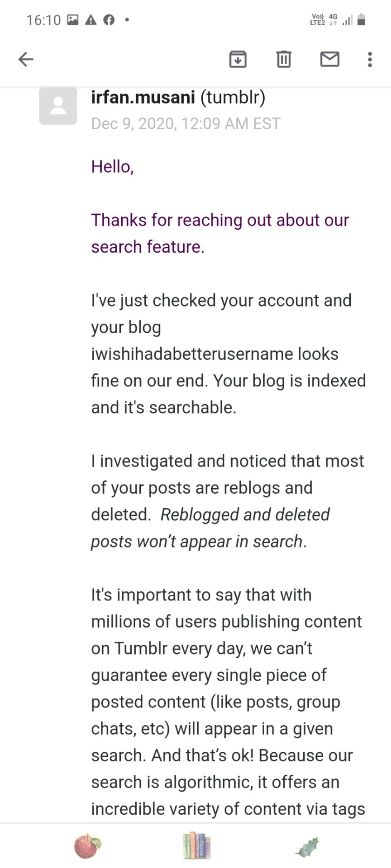This screenshot has width=391, height=868.
Task: Tap the Dec 9, 2020 timestamp
Action: point(186,123)
